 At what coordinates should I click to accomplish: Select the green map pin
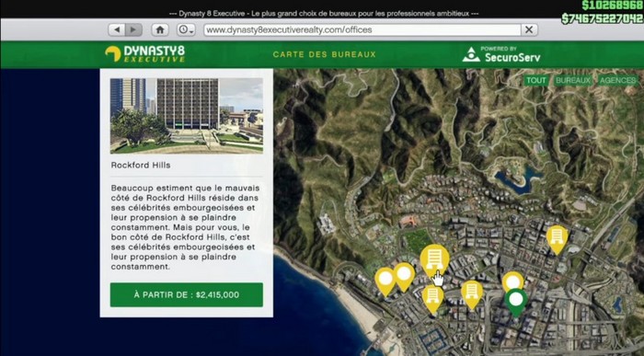(516, 302)
